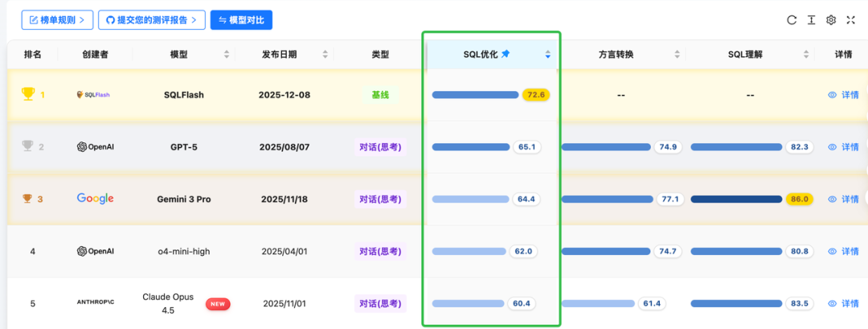The width and height of the screenshot is (868, 329).
Task: Toggle fullscreen with the expand icon
Action: [x=851, y=20]
